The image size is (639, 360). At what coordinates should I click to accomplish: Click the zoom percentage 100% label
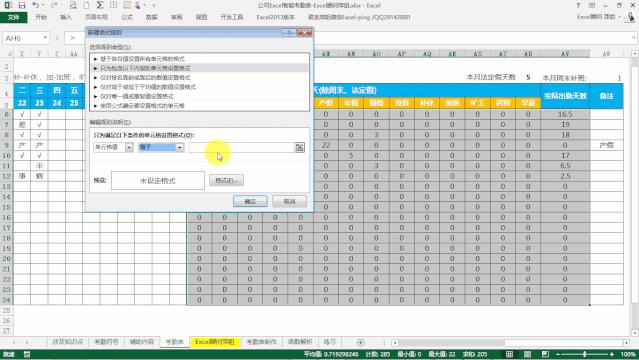pos(628,354)
